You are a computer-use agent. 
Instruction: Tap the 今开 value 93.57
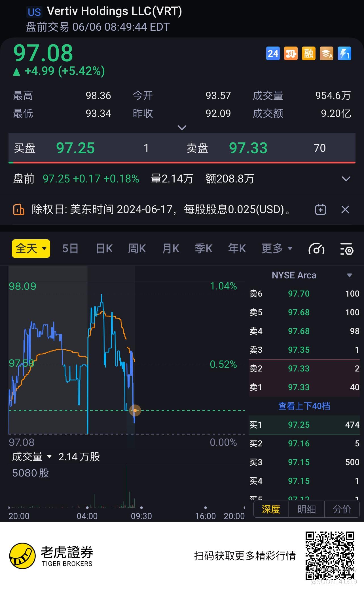tap(218, 96)
